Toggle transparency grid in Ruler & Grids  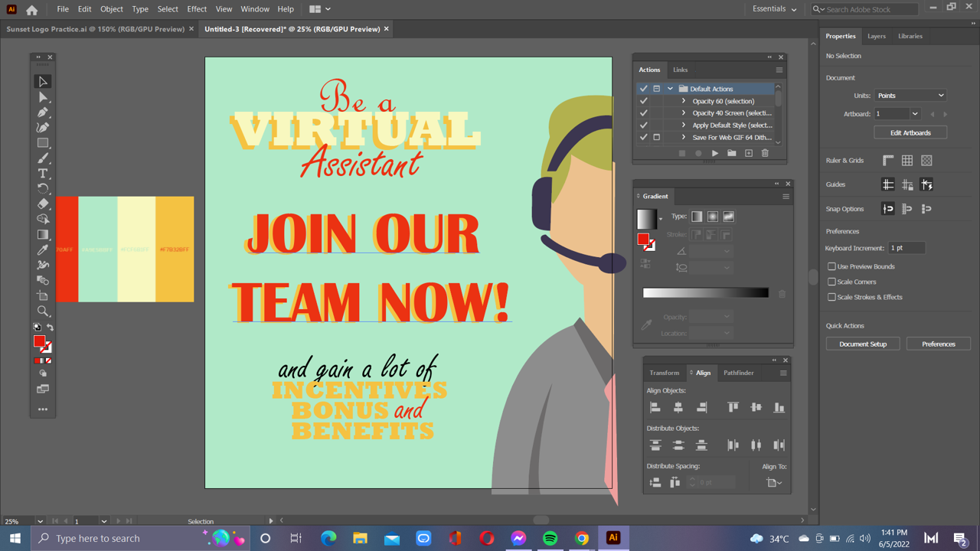click(x=926, y=161)
